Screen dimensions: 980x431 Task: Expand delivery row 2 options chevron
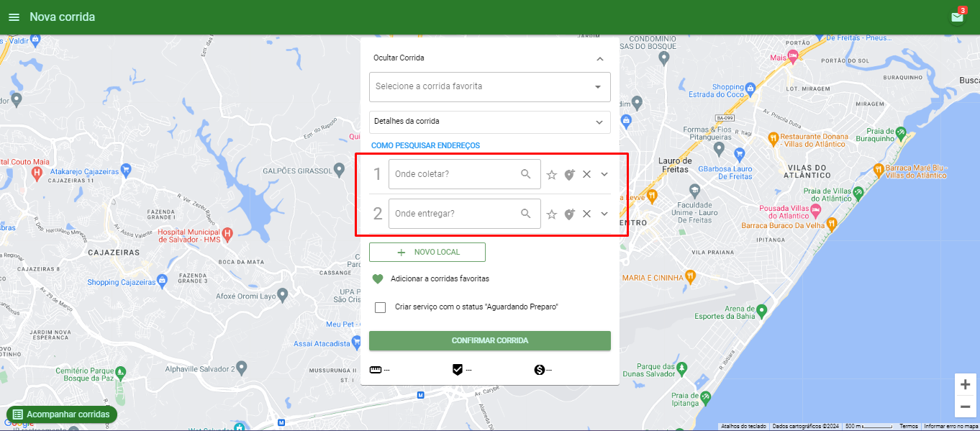click(x=604, y=214)
